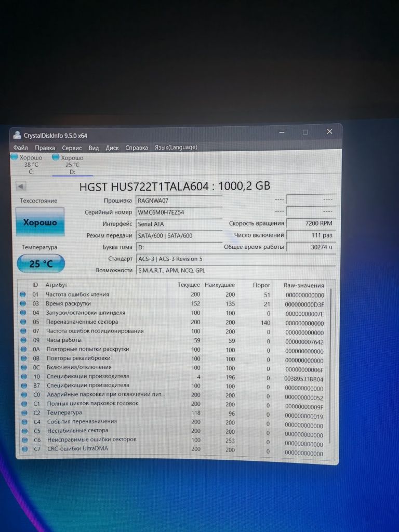The image size is (399, 532).
Task: Click status icon of attribute C2 row
Action: tap(24, 413)
